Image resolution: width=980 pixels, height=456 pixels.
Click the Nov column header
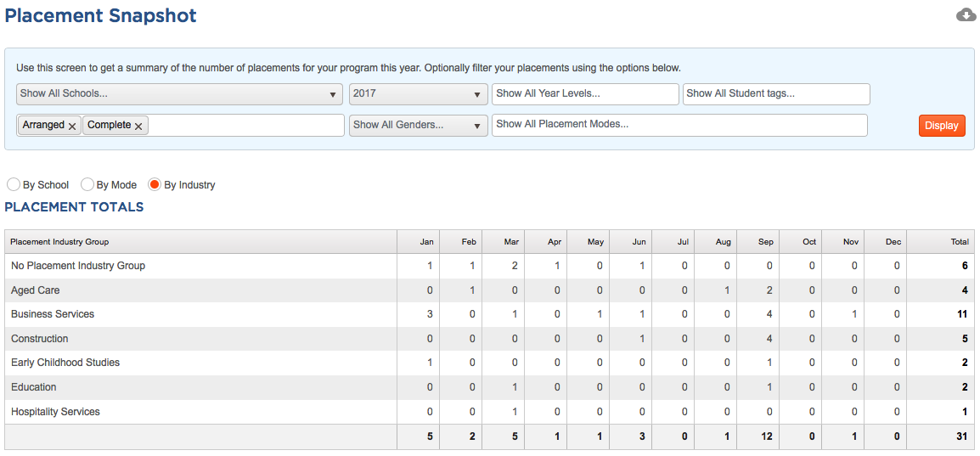click(x=843, y=242)
